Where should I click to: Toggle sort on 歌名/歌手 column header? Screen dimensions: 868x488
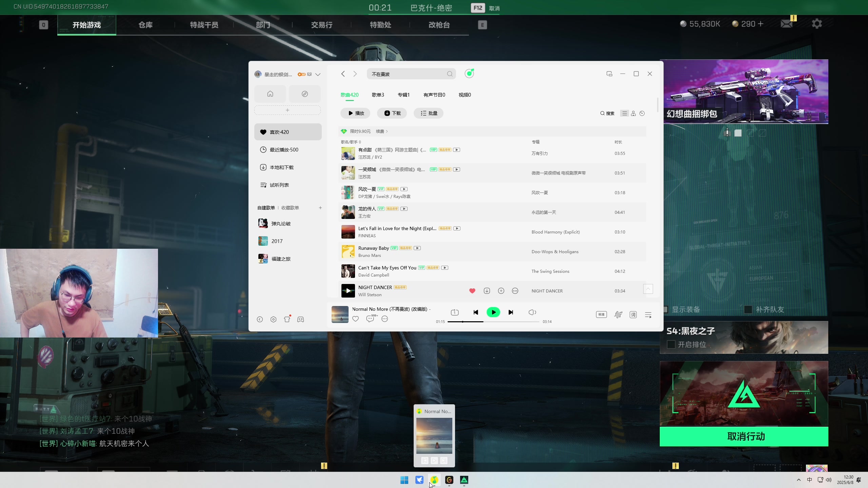[351, 142]
